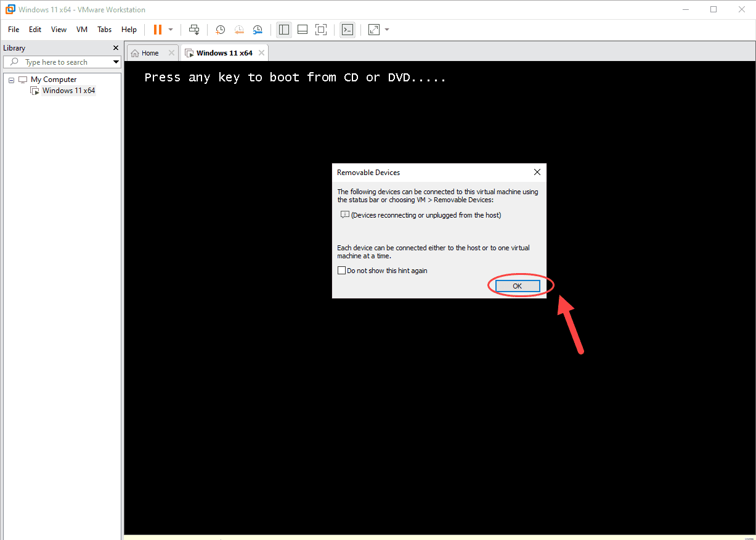
Task: Toggle the console view button
Action: (348, 30)
